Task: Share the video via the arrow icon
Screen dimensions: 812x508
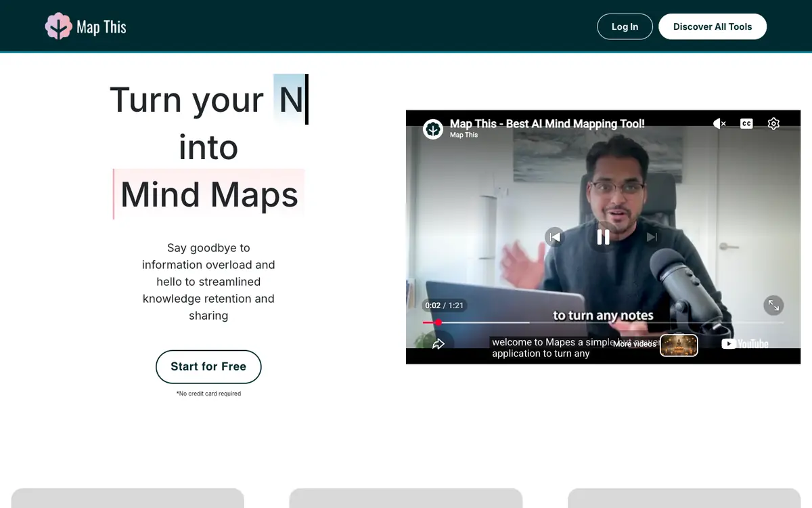Action: pyautogui.click(x=438, y=343)
